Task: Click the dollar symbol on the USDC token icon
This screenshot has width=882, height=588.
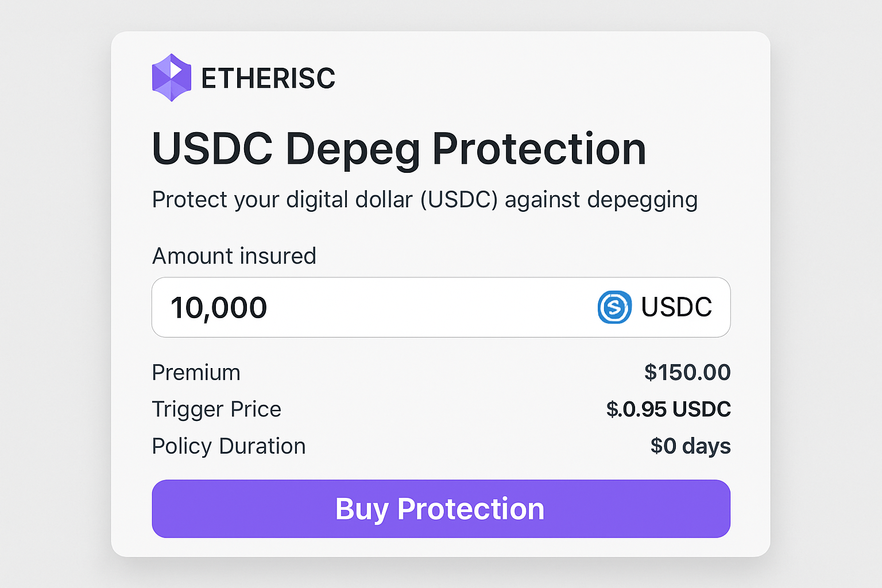Action: [x=613, y=308]
